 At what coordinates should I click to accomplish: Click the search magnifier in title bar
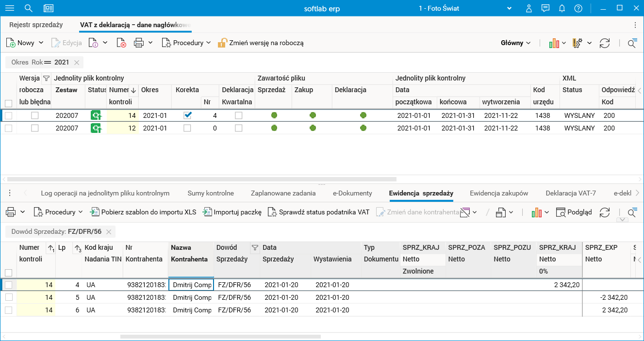(29, 8)
